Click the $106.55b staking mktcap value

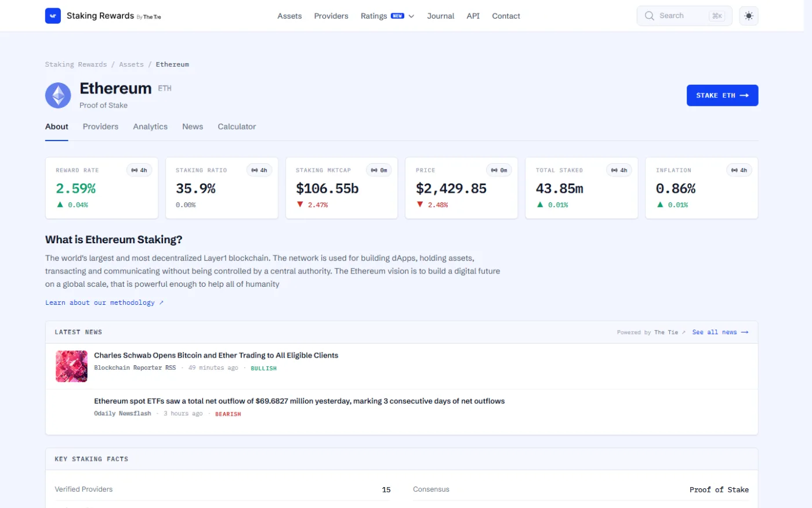(327, 188)
